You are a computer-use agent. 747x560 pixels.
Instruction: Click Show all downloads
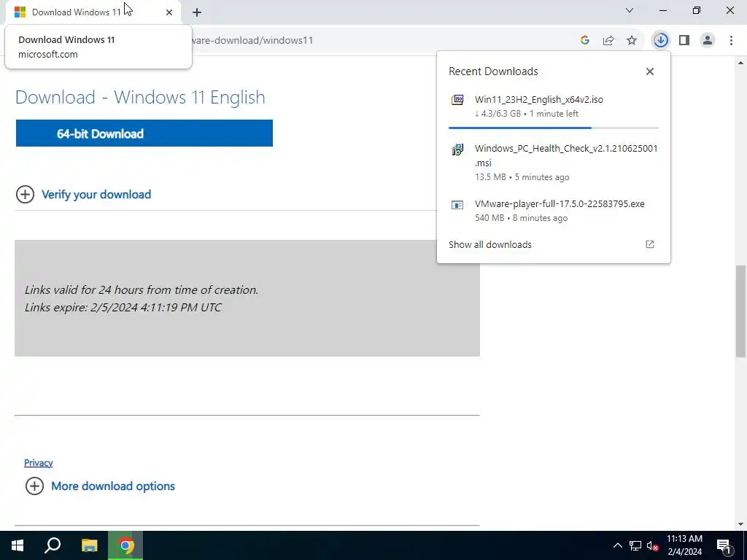[489, 244]
